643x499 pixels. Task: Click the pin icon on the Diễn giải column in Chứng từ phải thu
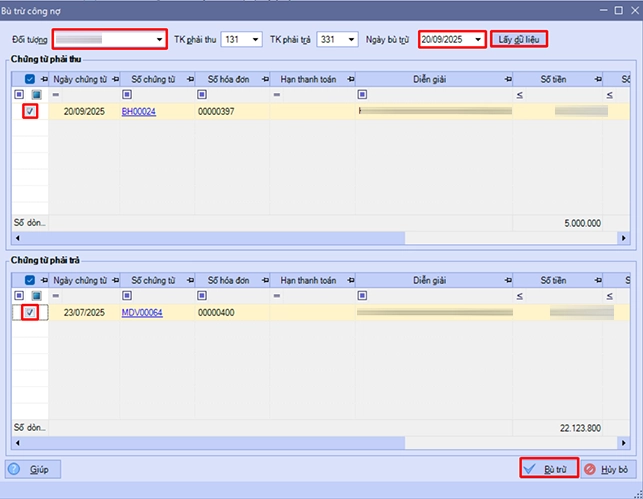click(x=508, y=79)
